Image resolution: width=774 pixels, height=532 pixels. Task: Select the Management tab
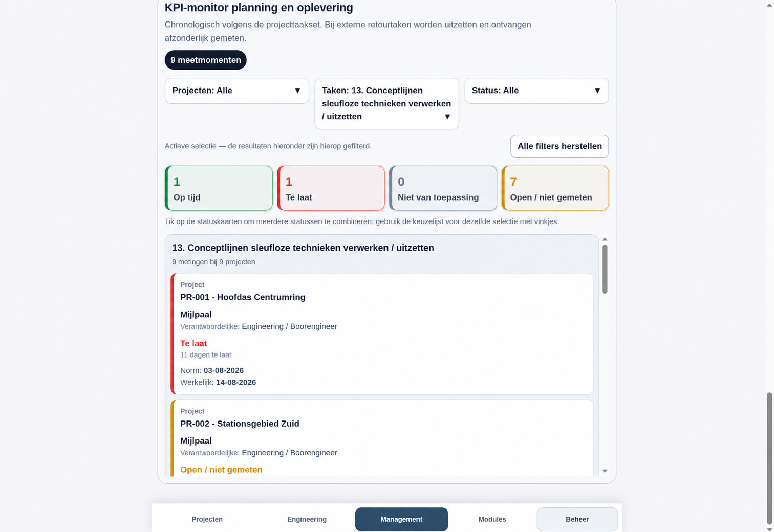tap(401, 519)
